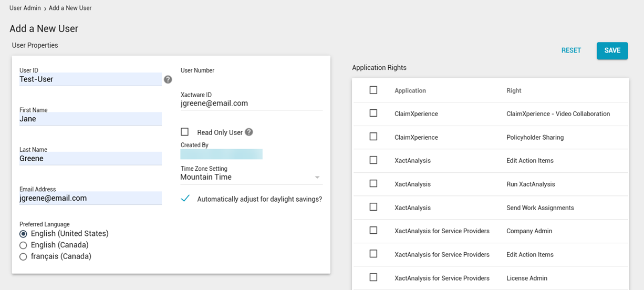Select English (United States) radio button

[23, 234]
